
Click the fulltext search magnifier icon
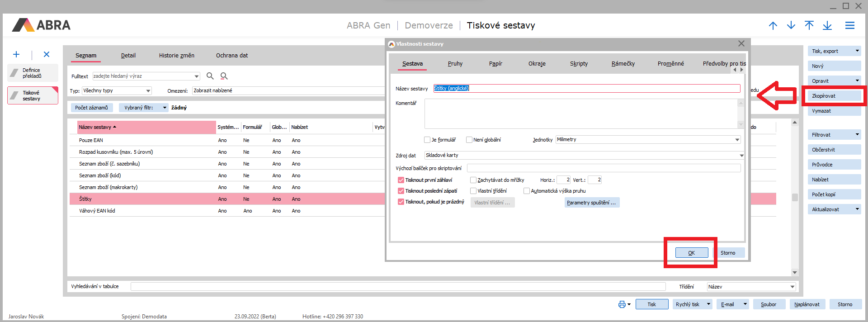point(210,76)
